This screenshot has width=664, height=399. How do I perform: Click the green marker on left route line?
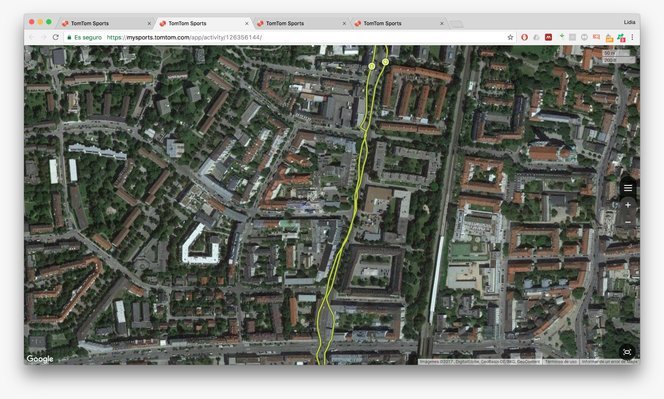click(x=371, y=66)
